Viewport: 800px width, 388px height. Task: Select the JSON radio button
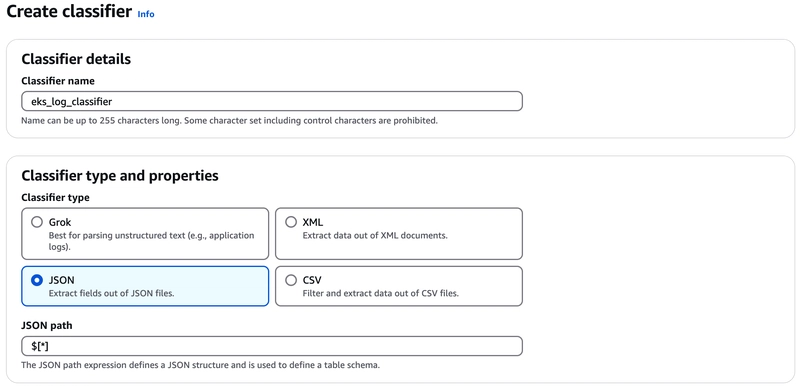37,280
